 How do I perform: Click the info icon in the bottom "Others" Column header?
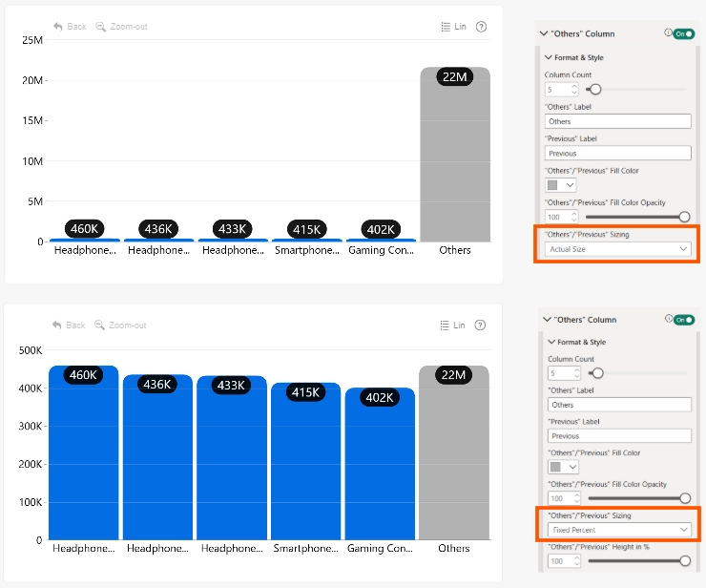669,319
